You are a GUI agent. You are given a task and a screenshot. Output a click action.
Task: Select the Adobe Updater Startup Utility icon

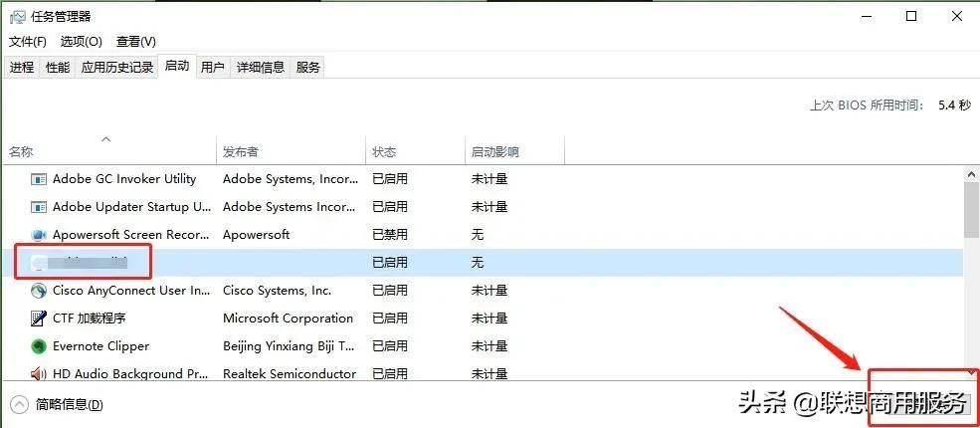point(39,207)
